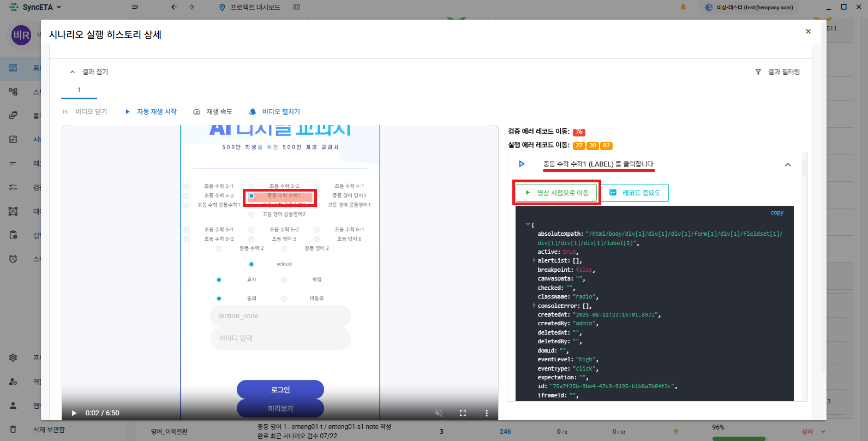Click the blue play triangle beside record title

point(522,164)
